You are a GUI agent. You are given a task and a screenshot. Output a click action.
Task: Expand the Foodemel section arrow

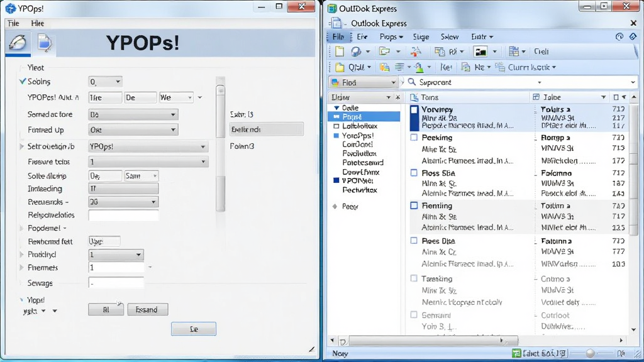pos(22,228)
